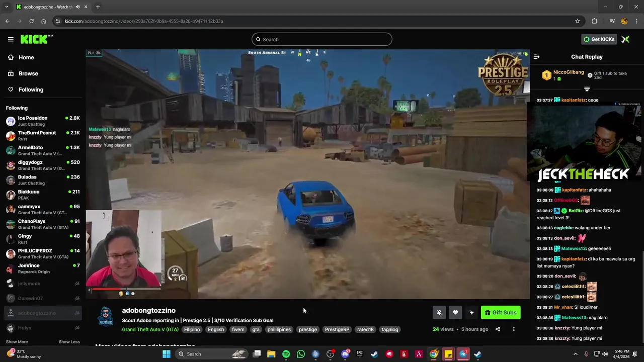Select the English tag
The image size is (644, 362).
(216, 329)
